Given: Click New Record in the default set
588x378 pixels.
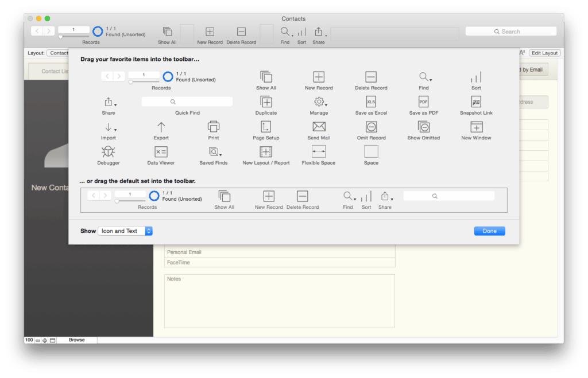Looking at the screenshot, I should coord(269,200).
